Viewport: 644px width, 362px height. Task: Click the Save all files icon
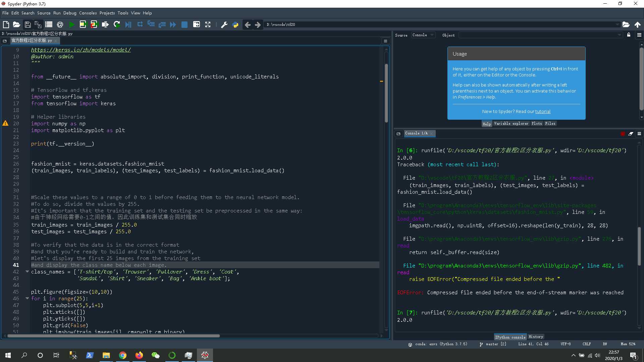38,24
